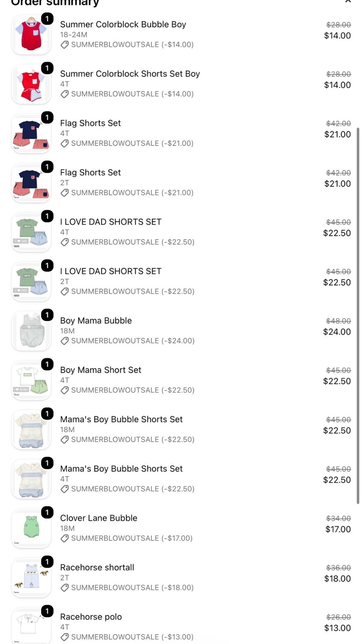Click the Mama's Boy Bubble Shorts Set 18M title
Viewport: 362px width, 644px height.
point(121,419)
